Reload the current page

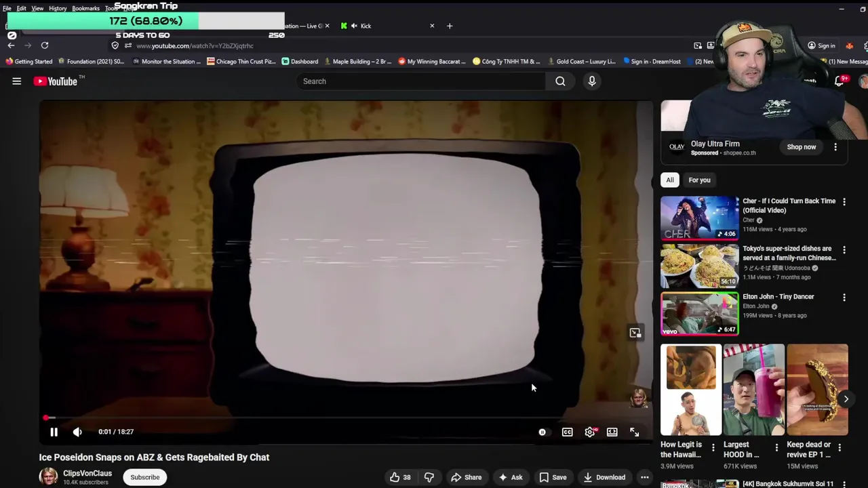coord(45,45)
